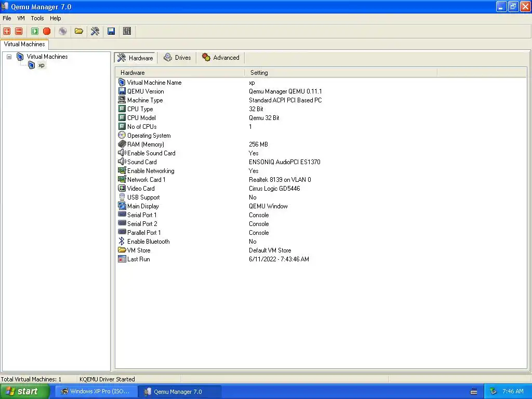Click Qemu Manager 7.0 taskbar button
The image size is (532, 399).
[180, 392]
